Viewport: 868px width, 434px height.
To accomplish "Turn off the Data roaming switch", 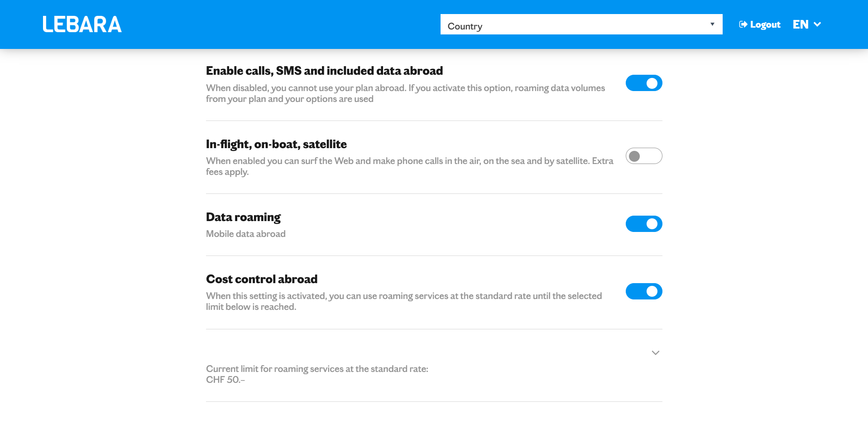I will tap(643, 224).
